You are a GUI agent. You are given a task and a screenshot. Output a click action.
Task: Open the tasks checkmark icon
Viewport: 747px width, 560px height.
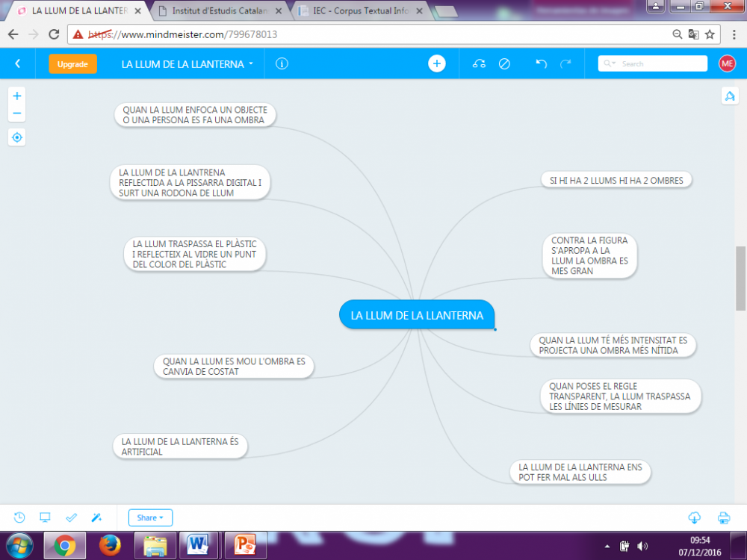tap(72, 517)
